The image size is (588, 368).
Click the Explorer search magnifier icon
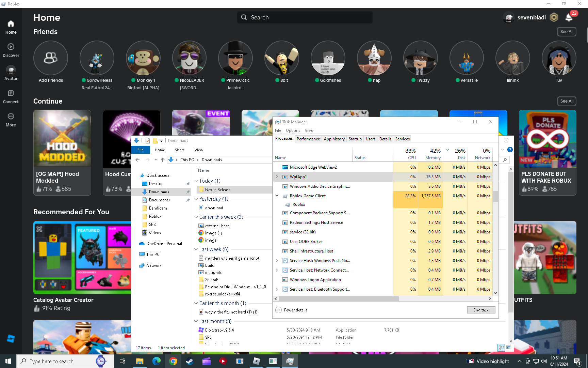click(x=505, y=160)
